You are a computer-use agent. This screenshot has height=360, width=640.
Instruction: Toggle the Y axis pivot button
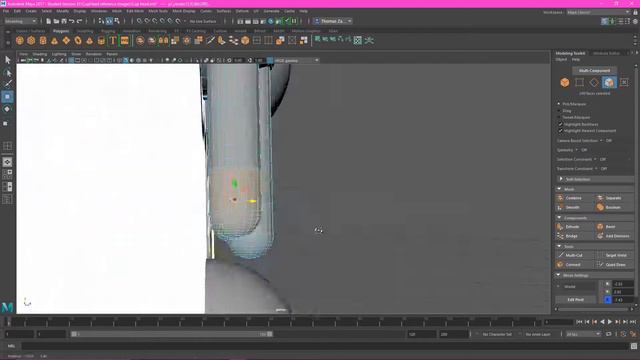pyautogui.click(x=607, y=292)
